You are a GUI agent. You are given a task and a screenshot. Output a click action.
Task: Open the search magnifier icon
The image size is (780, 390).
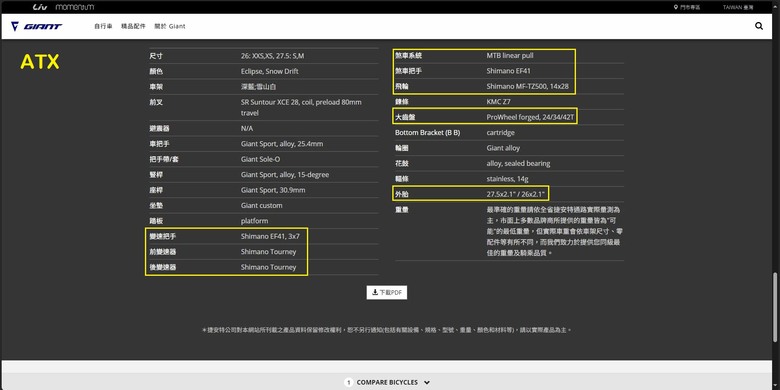click(759, 26)
